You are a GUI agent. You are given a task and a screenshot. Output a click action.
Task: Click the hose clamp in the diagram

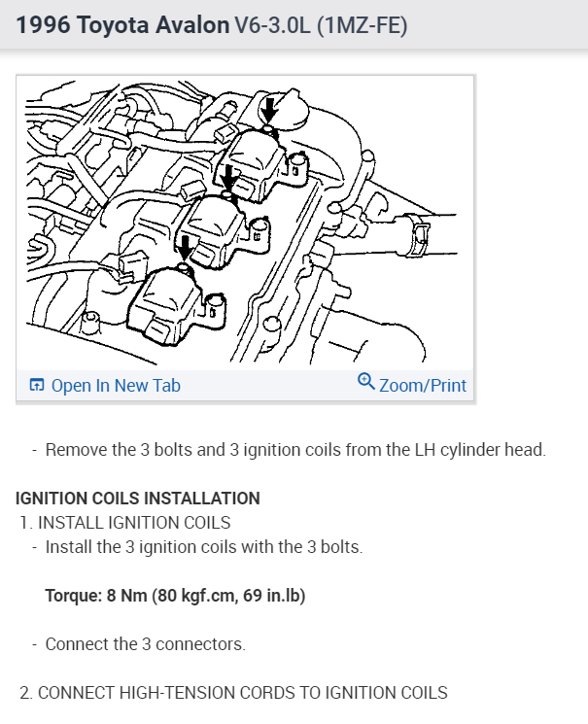point(419,234)
